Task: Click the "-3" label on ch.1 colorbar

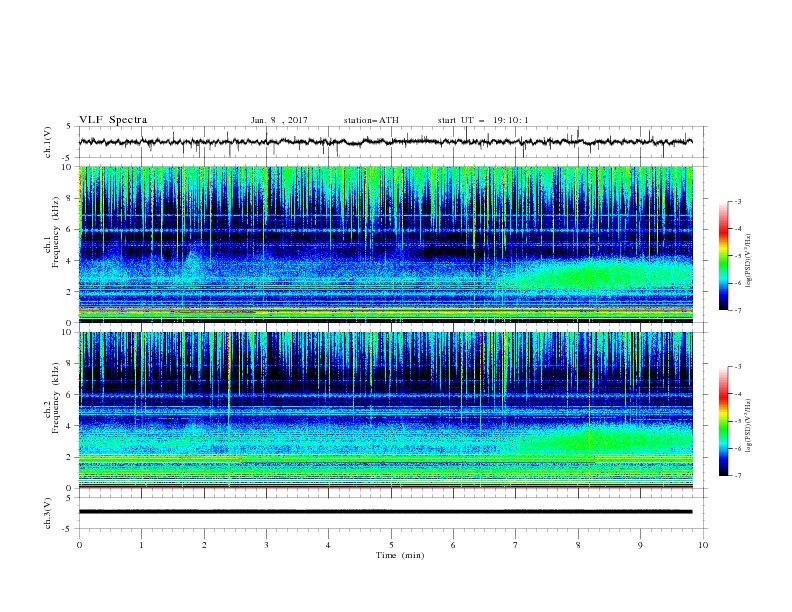Action: tap(737, 201)
